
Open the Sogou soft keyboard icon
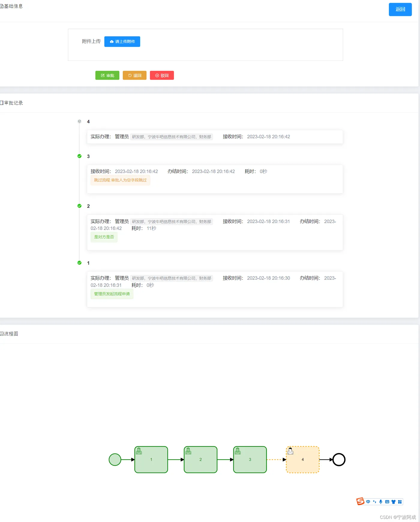[x=387, y=502]
